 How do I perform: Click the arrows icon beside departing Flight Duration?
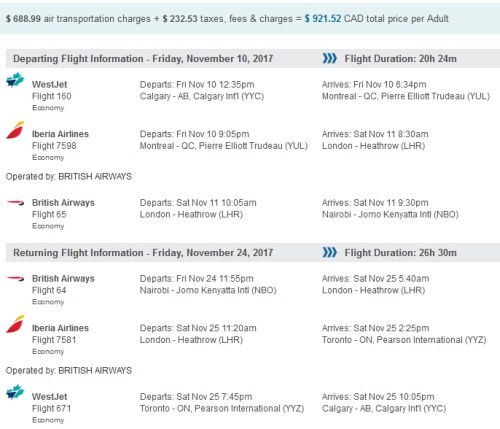point(330,58)
